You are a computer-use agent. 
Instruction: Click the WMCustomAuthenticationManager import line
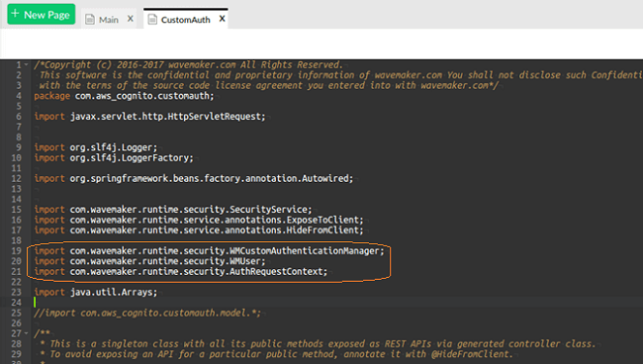(209, 251)
